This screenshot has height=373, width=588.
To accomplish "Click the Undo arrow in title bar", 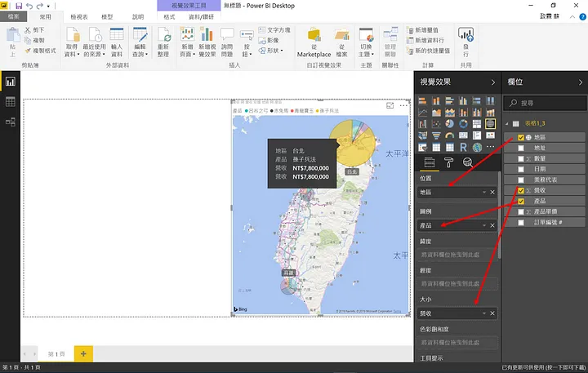I will click(29, 6).
